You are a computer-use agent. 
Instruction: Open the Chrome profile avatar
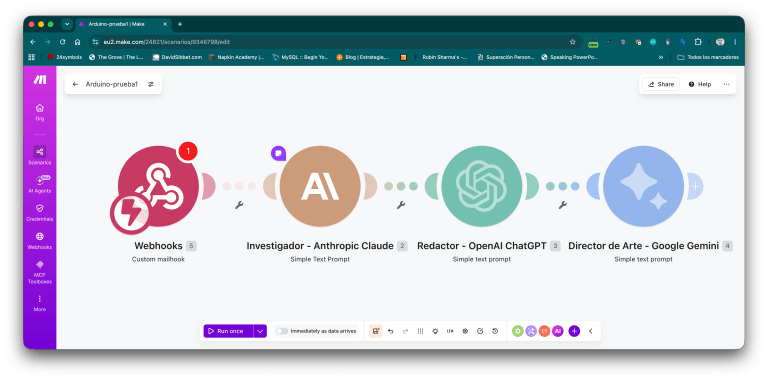tap(720, 42)
